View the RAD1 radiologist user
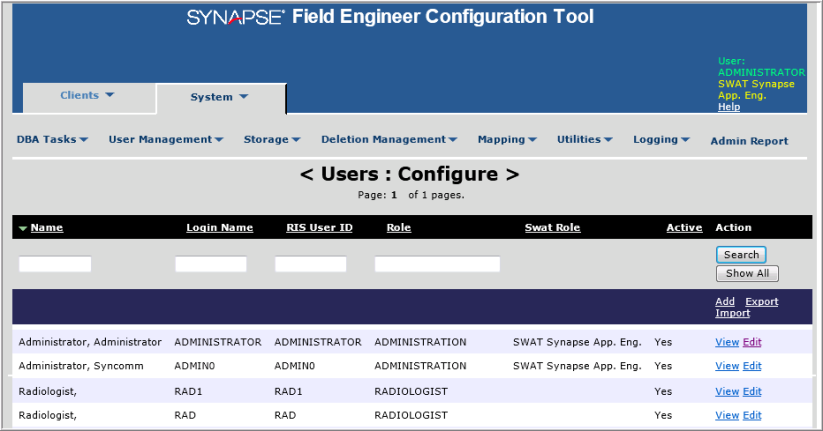This screenshot has height=431, width=823. pos(727,392)
